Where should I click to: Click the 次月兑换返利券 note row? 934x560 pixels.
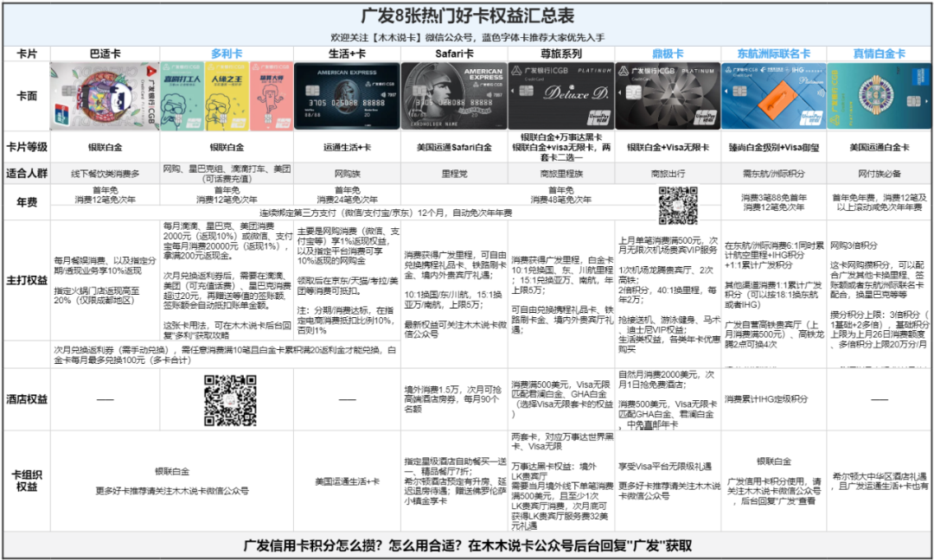click(x=225, y=354)
